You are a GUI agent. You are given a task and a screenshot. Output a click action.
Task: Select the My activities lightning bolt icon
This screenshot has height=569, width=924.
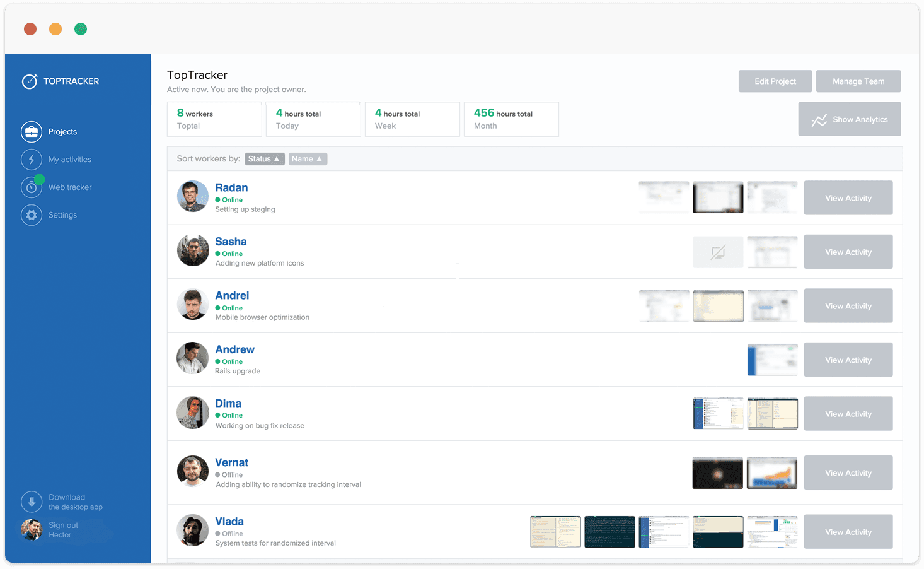32,159
